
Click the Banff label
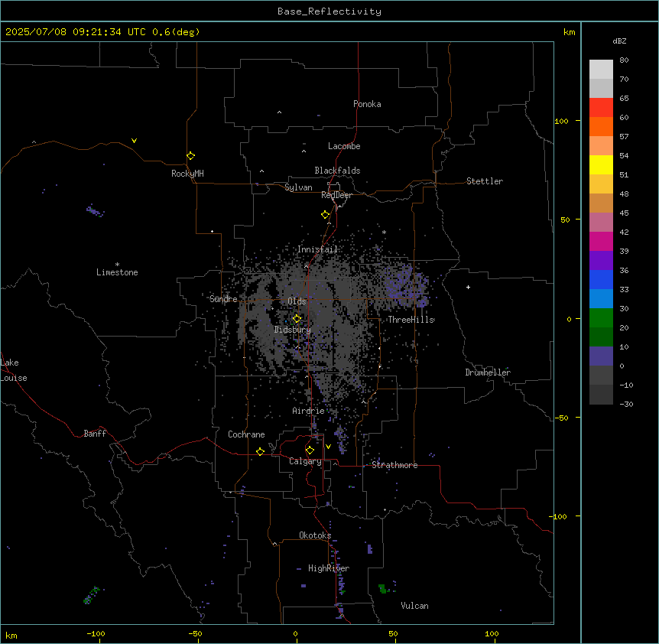click(x=95, y=434)
